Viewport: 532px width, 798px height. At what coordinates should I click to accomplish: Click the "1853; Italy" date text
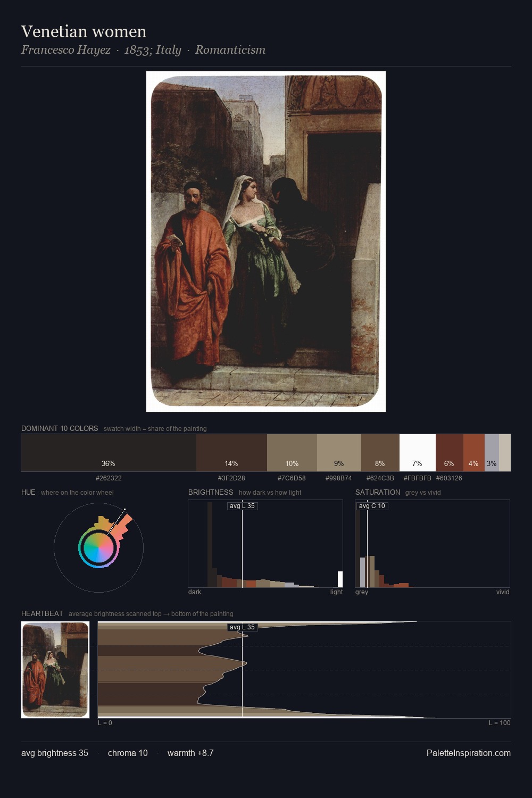(153, 50)
